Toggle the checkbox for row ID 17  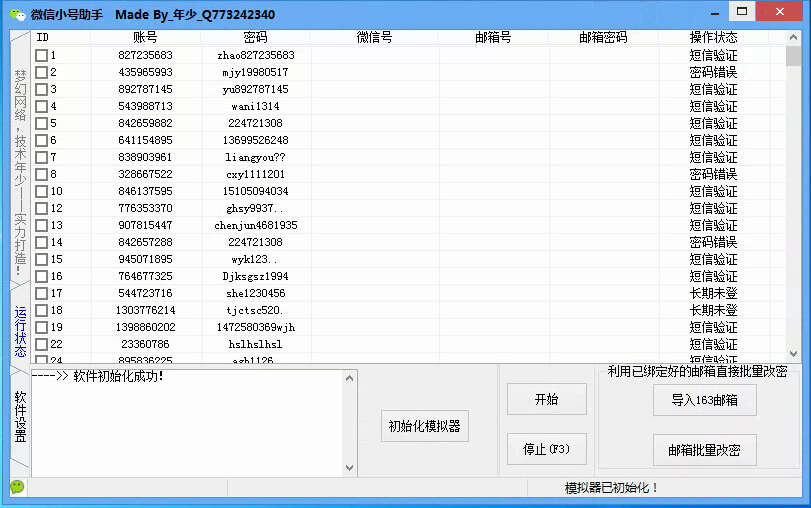coord(41,293)
